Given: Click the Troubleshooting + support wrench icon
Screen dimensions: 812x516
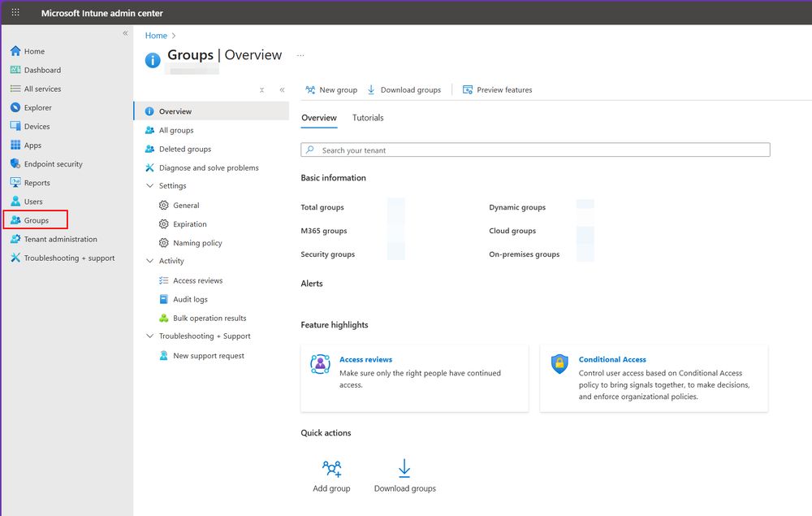Looking at the screenshot, I should (x=15, y=258).
